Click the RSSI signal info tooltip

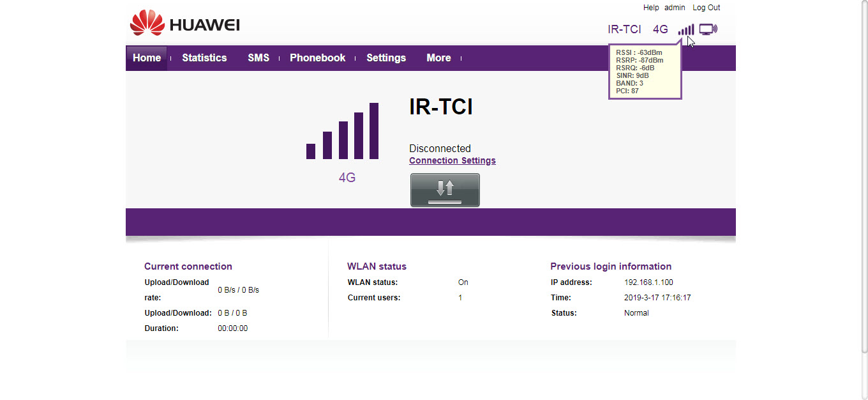(x=645, y=72)
